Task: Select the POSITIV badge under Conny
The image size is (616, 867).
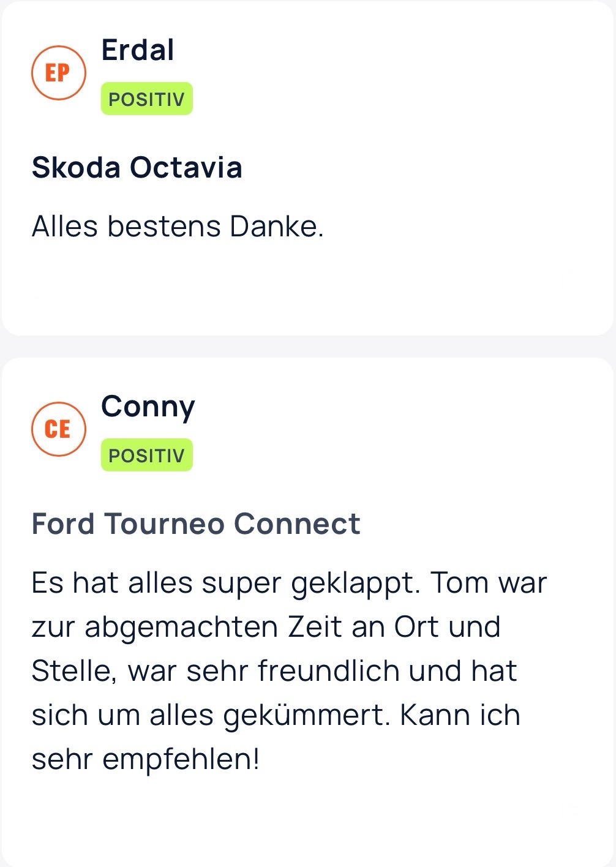Action: pos(146,456)
